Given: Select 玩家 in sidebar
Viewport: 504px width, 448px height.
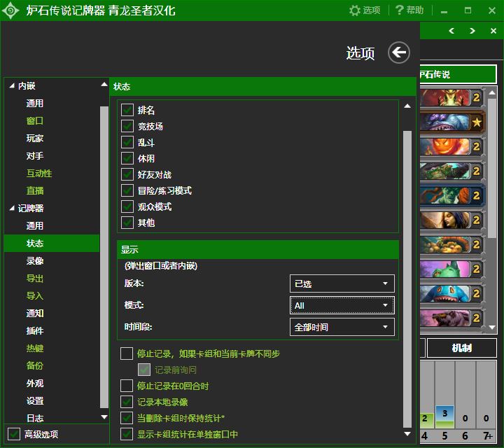Looking at the screenshot, I should tap(35, 139).
